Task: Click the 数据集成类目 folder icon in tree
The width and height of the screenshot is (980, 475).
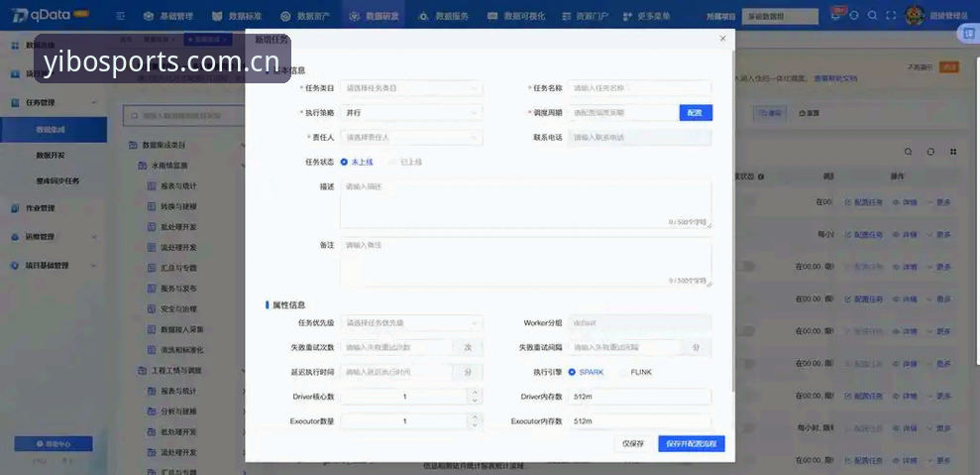Action: coord(133,145)
